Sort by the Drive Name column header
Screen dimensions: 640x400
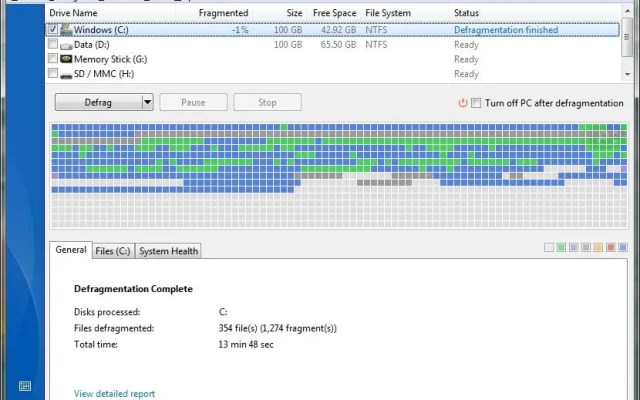coord(73,13)
